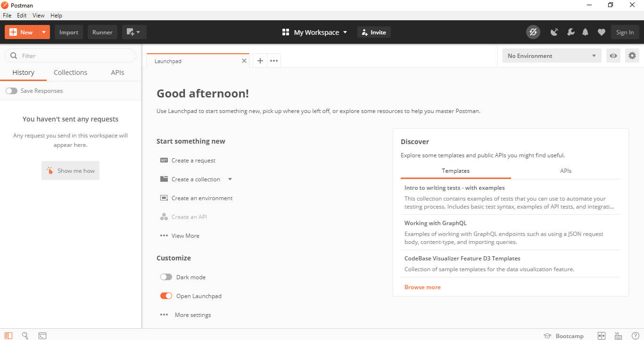Click the Capture requests satellite icon
The width and height of the screenshot is (644, 340).
point(554,32)
